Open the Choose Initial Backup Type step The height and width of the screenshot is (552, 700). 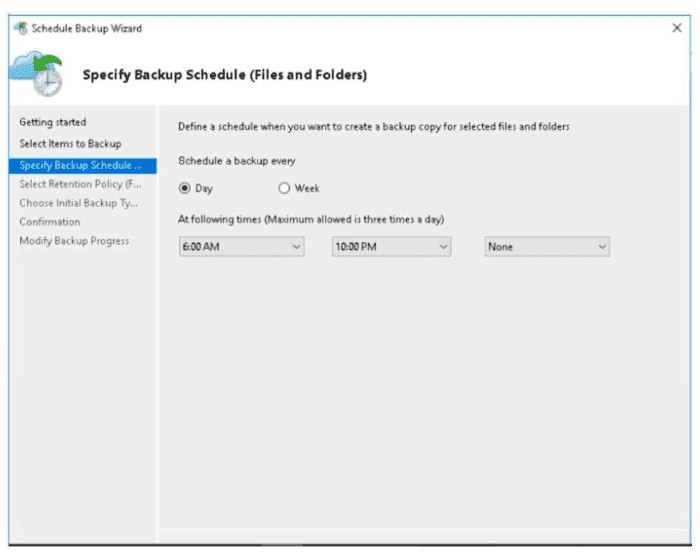coord(78,203)
